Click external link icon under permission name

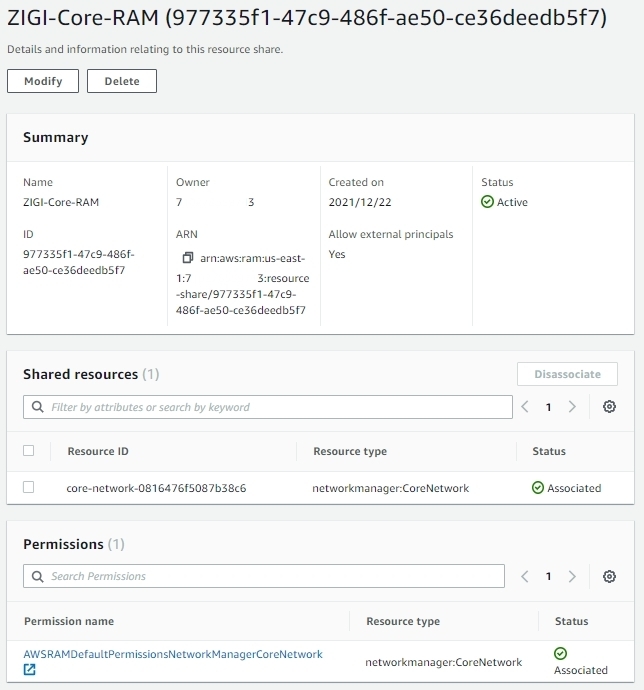29,670
